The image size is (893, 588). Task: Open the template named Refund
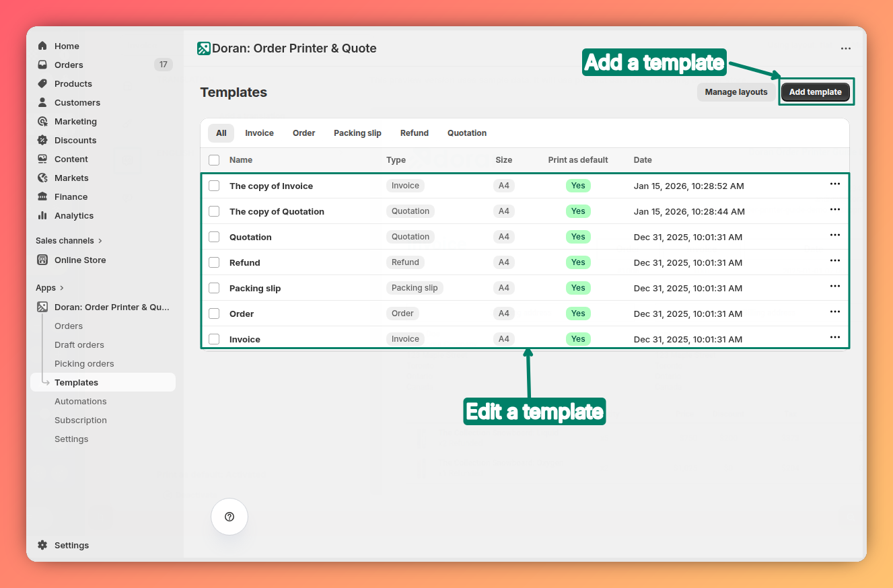[x=244, y=262]
